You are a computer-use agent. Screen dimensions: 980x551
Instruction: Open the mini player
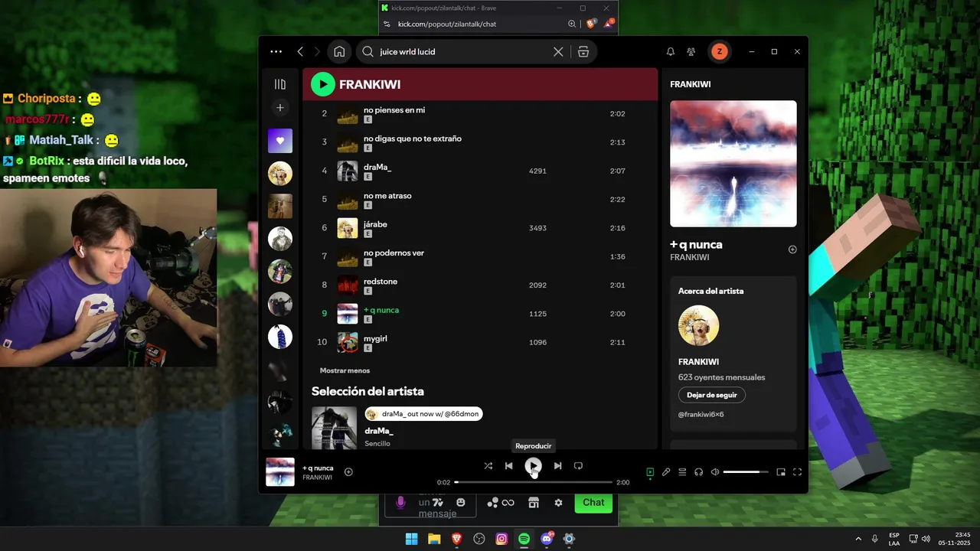click(x=781, y=472)
